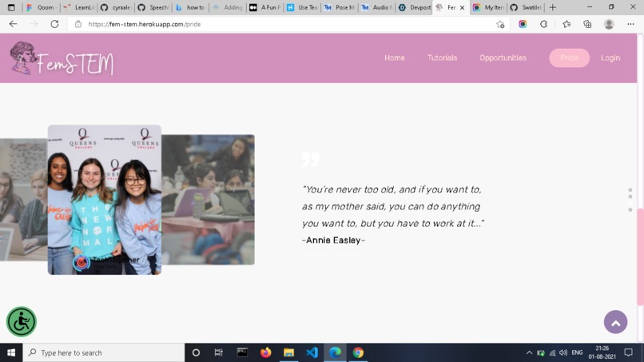
Task: Open the accessibility wheelchair widget
Action: point(22,322)
